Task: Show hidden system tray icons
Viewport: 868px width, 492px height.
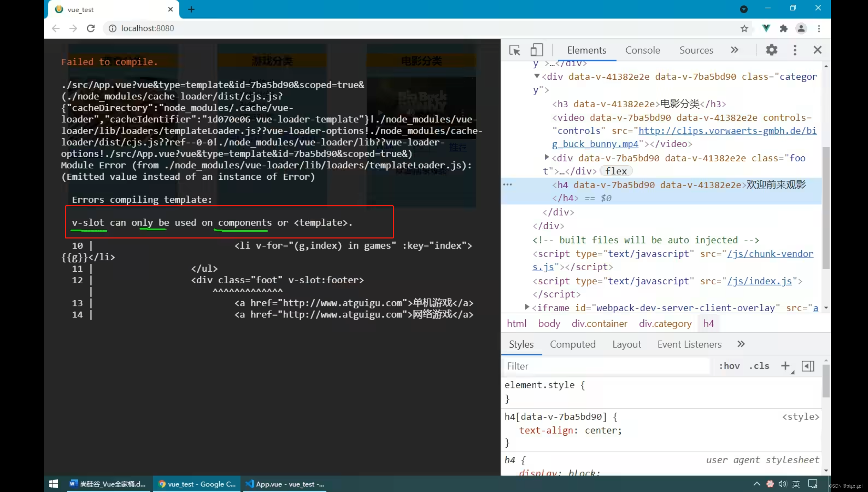Action: (757, 484)
